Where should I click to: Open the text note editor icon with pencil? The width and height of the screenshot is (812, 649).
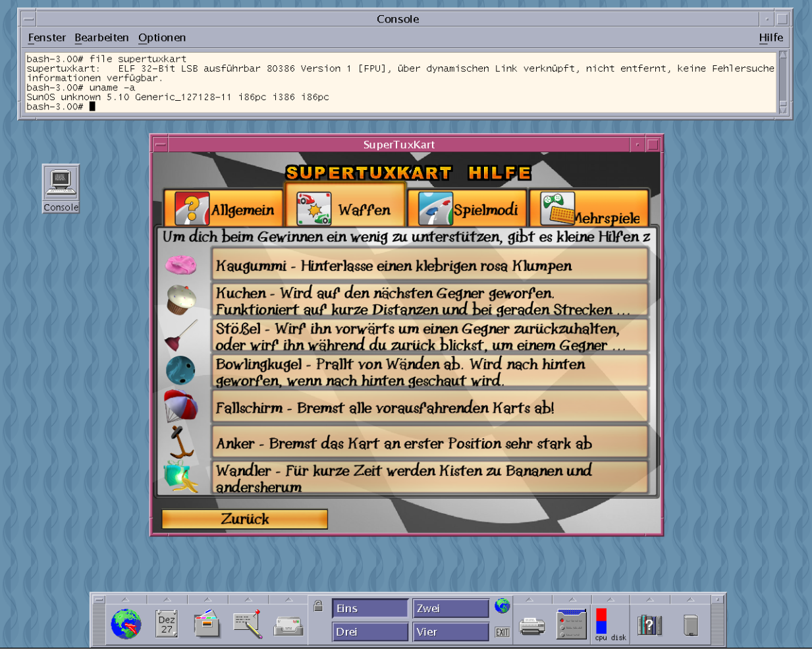[248, 624]
